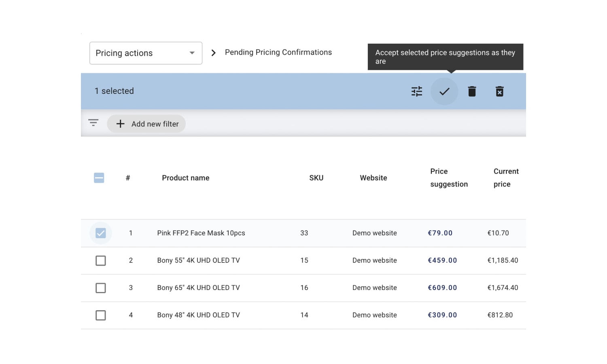The height and width of the screenshot is (364, 607).
Task: Click the Website column header
Action: pos(374,178)
